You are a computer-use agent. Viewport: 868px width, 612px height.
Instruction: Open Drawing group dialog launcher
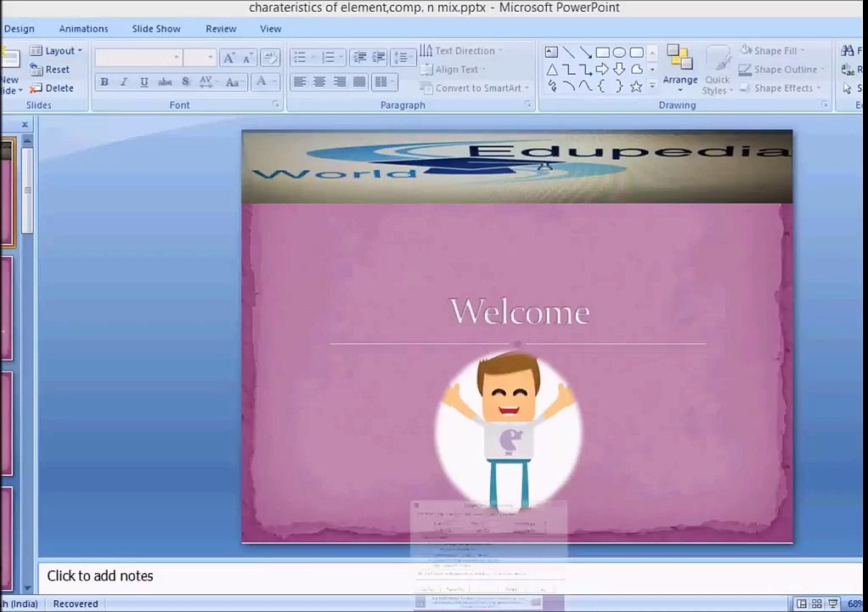[x=825, y=104]
